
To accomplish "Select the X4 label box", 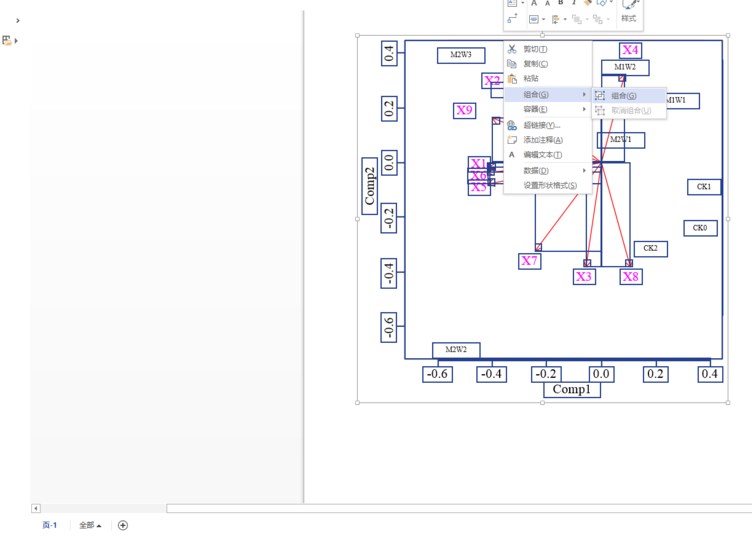I will (630, 50).
